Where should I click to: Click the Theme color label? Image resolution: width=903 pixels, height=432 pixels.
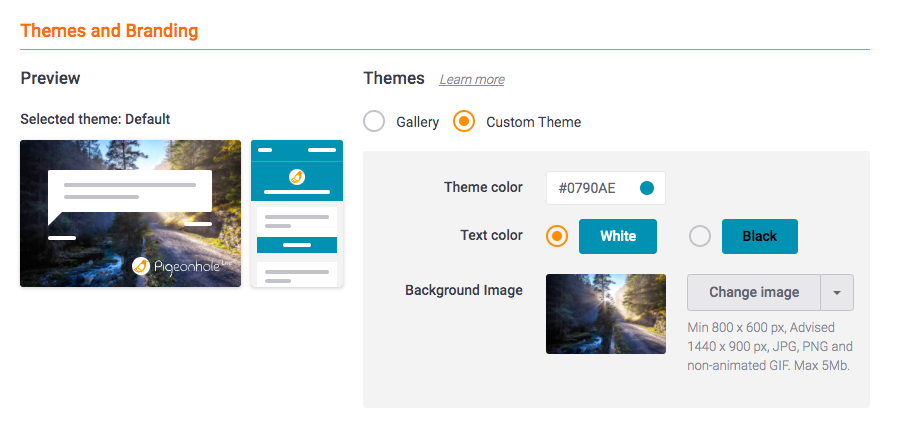pyautogui.click(x=483, y=187)
